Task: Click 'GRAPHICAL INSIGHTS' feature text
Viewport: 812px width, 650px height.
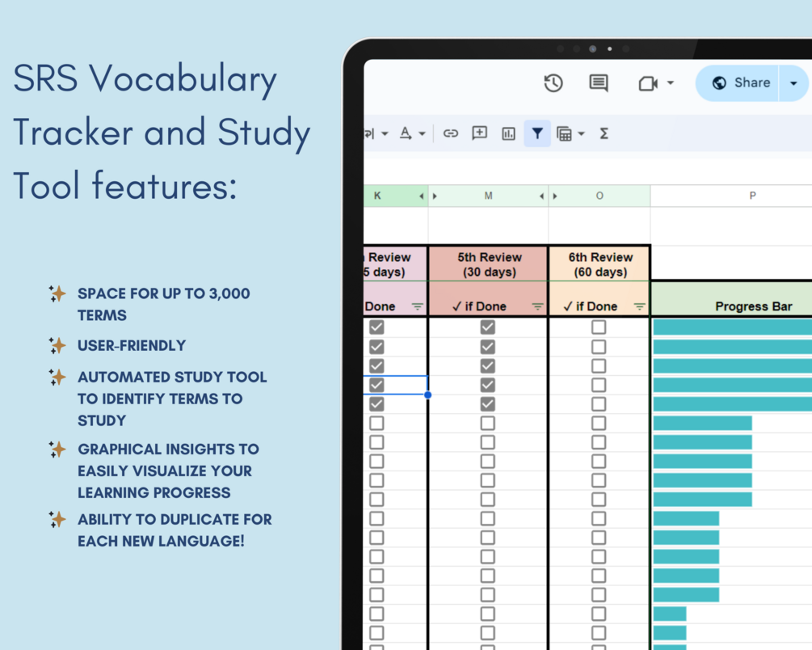Action: pos(157,449)
